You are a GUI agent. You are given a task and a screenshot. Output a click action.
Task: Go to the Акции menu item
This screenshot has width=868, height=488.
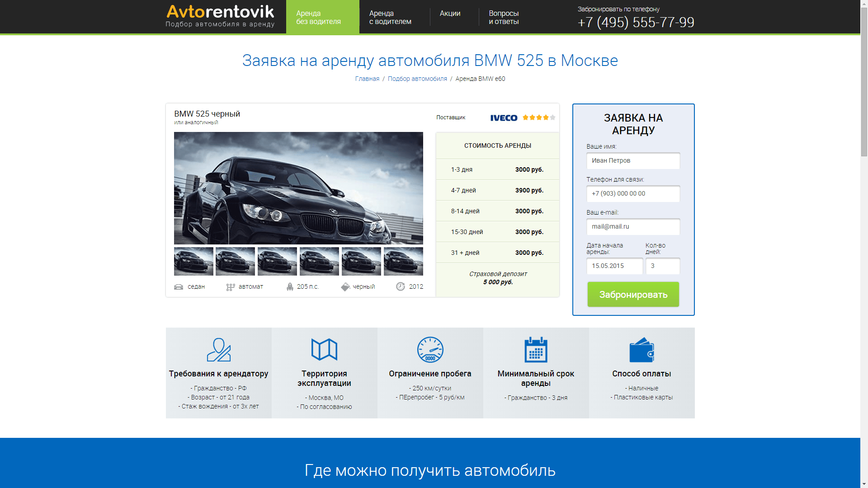pyautogui.click(x=450, y=14)
